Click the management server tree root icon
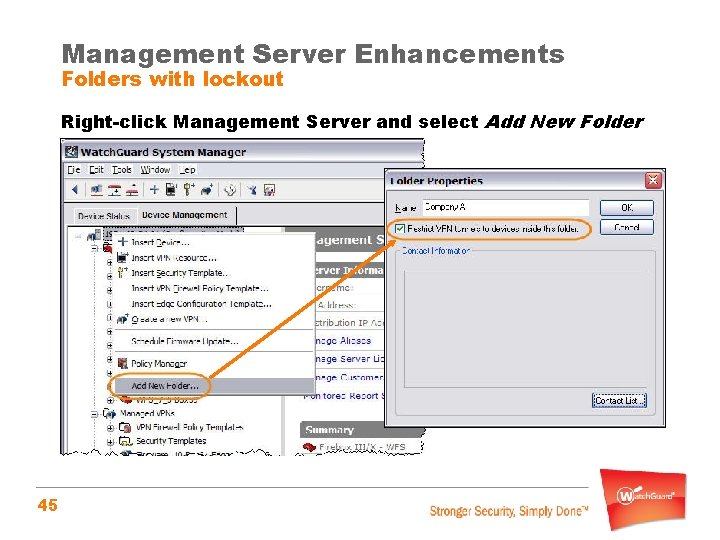The image size is (720, 540). pos(93,236)
